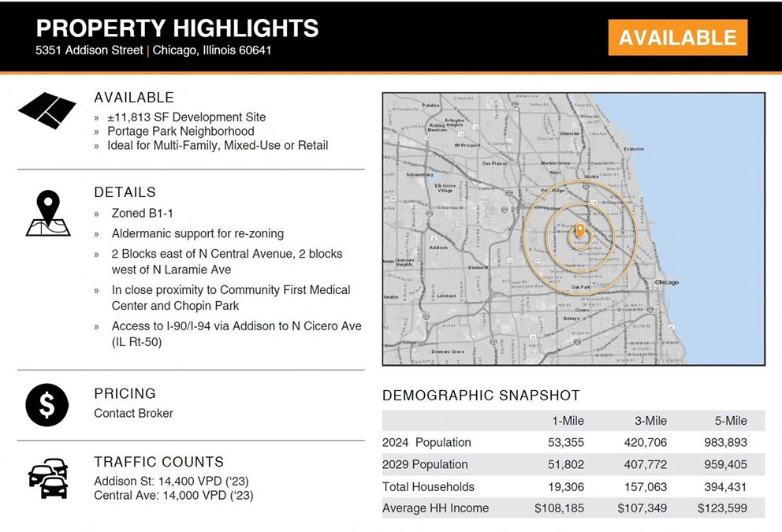Select the orange property marker on the map
This screenshot has width=782, height=532.
(x=580, y=230)
